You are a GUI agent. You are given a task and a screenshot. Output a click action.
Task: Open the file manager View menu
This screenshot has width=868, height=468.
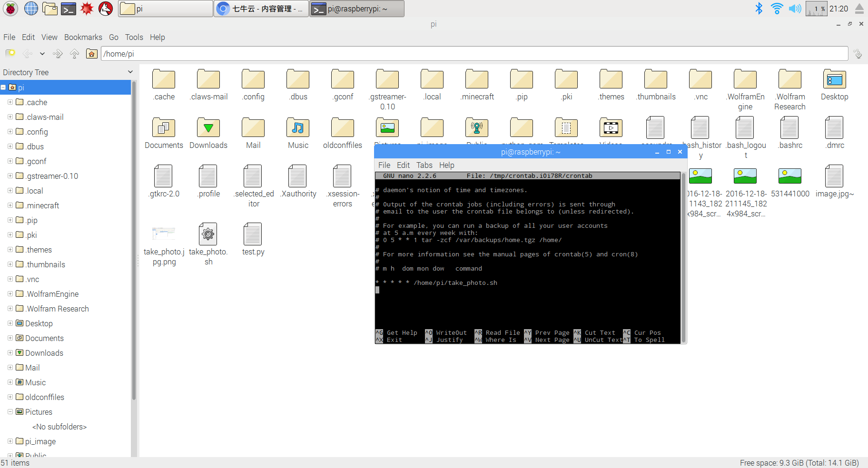49,37
